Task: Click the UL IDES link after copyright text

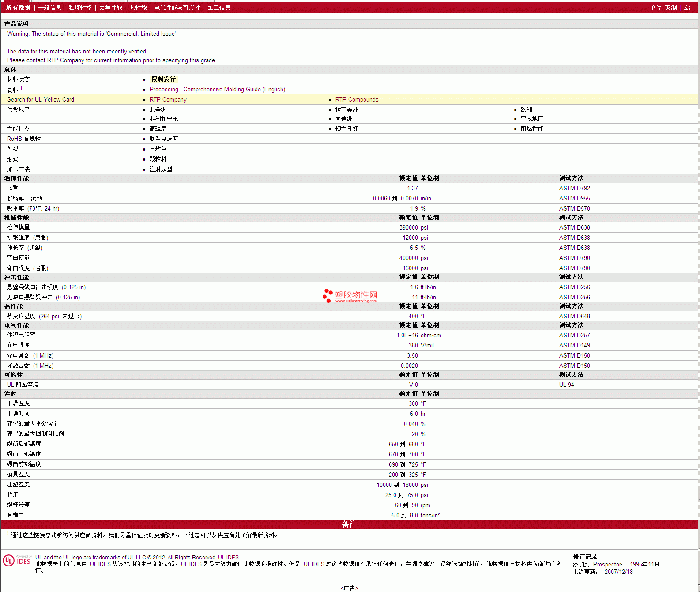Action: tap(228, 557)
